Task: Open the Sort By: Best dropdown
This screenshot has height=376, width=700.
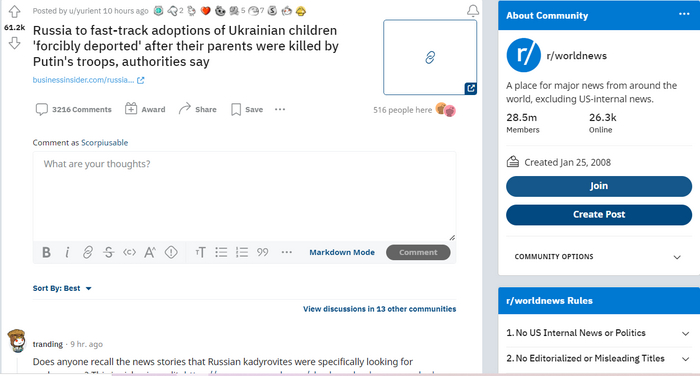Action: [62, 288]
